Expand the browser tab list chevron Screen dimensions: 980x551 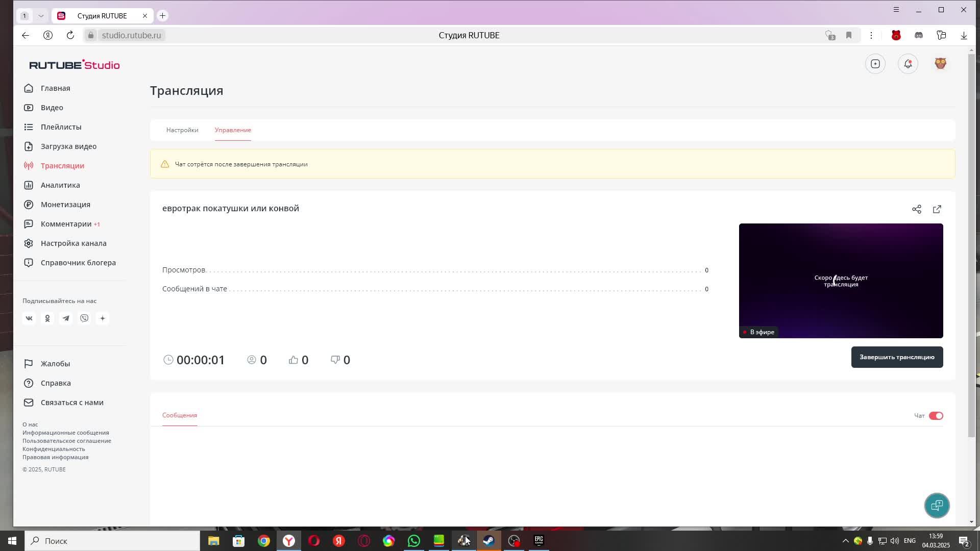41,16
